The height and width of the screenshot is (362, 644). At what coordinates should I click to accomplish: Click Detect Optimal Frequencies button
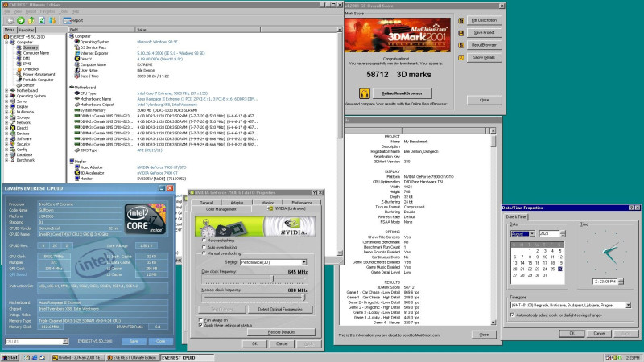click(x=280, y=310)
